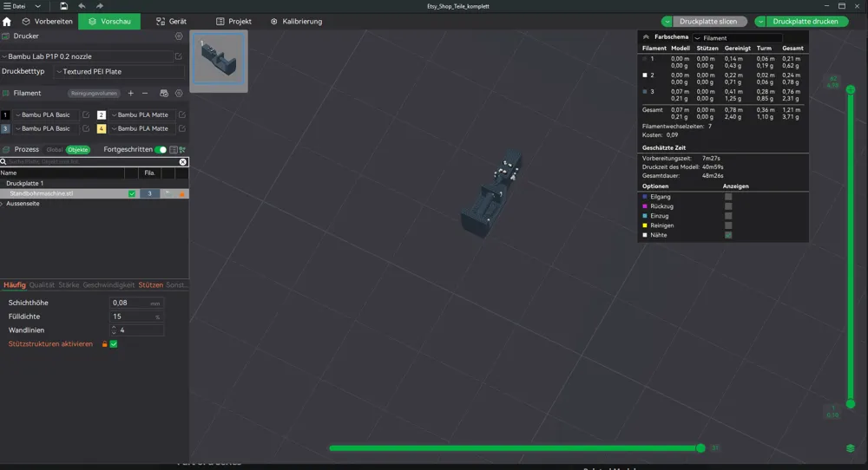Open filament 1 Bambu PLA Basic dropdown
Screen dimensions: 868x470
[x=46, y=115]
